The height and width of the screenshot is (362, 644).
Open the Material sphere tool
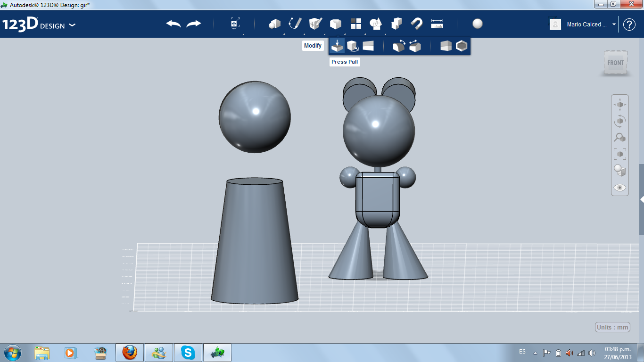coord(478,24)
